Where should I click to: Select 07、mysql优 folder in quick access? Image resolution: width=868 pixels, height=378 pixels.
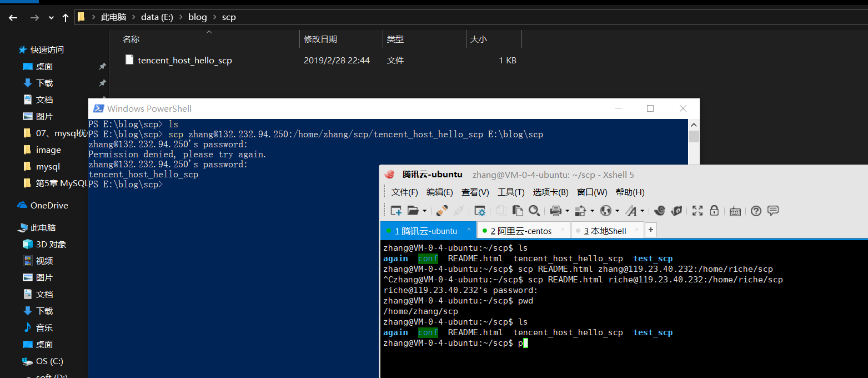[x=56, y=133]
